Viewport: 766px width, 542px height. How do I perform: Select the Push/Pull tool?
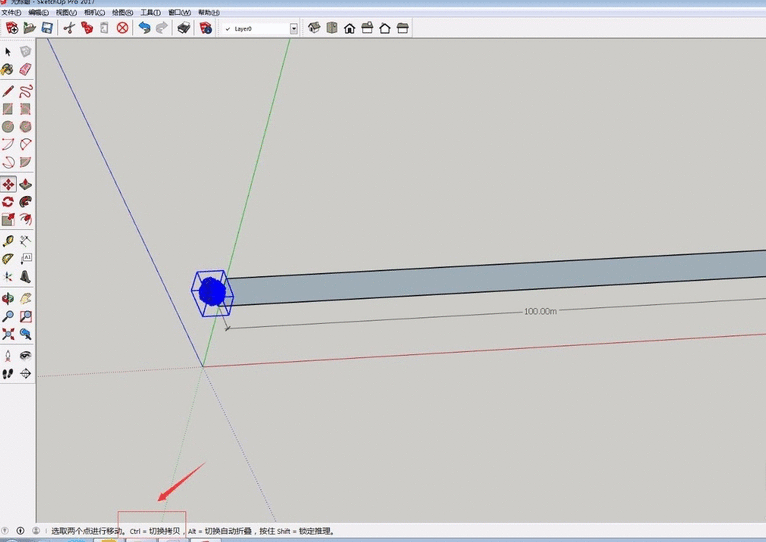click(25, 184)
